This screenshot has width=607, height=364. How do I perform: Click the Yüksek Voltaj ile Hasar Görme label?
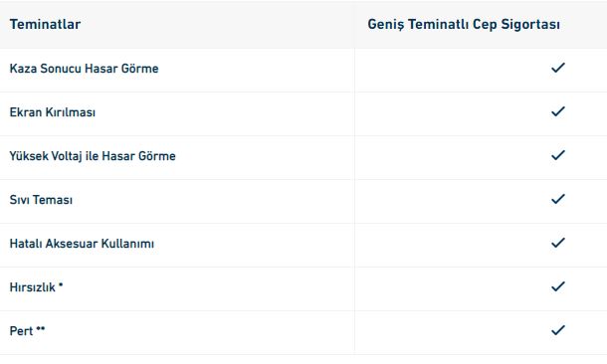(x=93, y=156)
